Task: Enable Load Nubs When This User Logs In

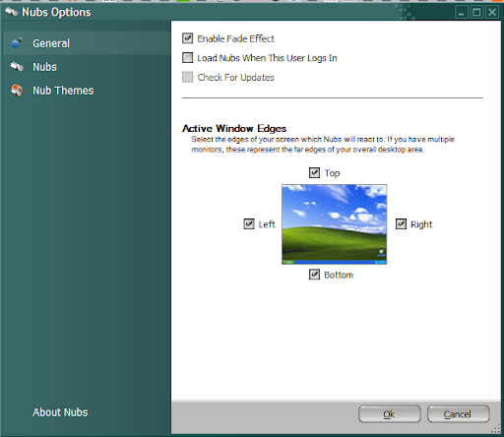Action: tap(187, 58)
